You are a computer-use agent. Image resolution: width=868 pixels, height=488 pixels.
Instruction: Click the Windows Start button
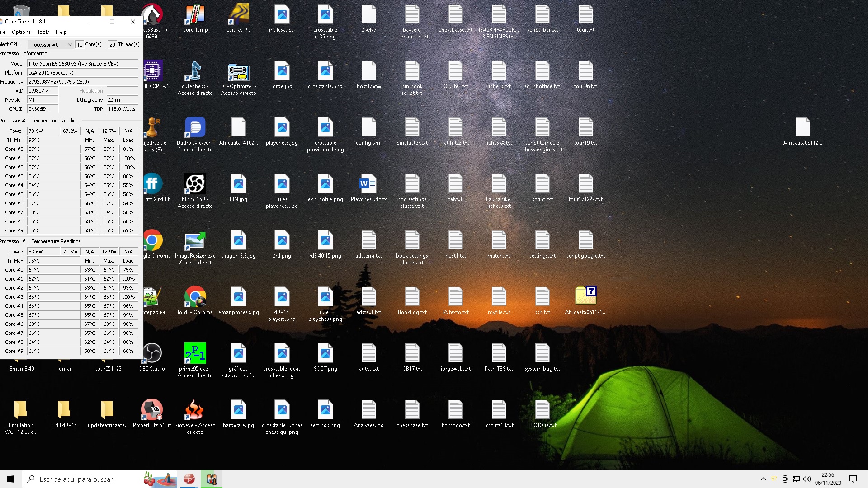point(11,479)
